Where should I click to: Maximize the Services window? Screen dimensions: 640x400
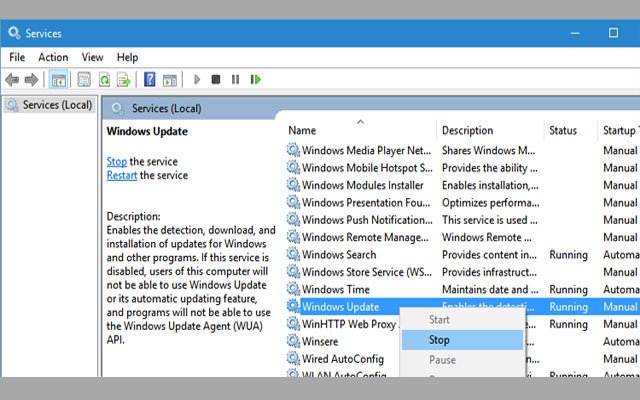click(x=613, y=33)
